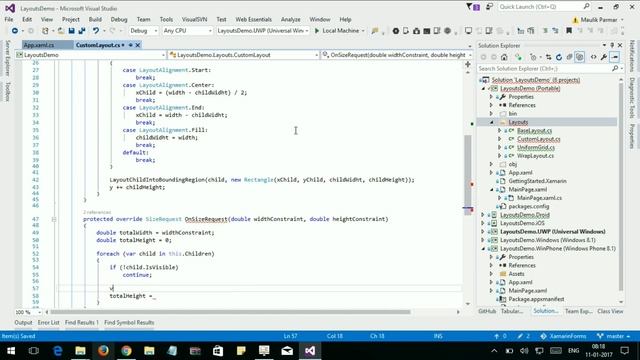Click the Solution Explorer search magnifier icon
The height and width of the screenshot is (360, 640).
[615, 69]
